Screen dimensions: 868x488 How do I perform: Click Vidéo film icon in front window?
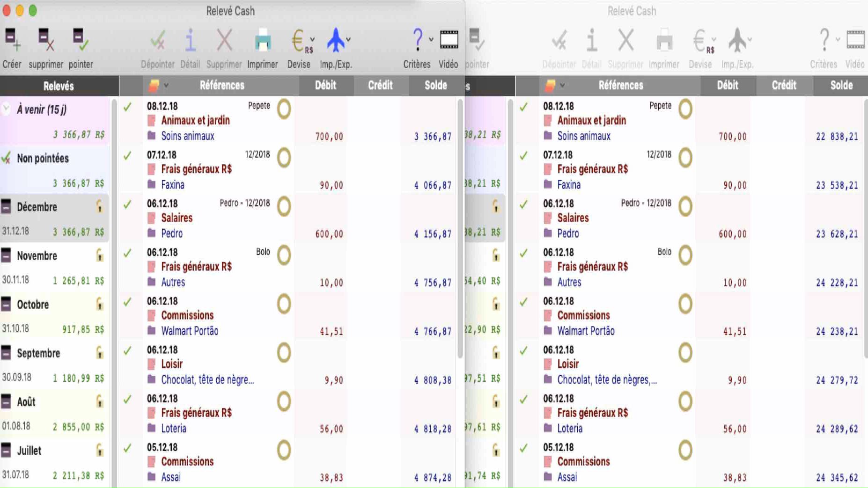pyautogui.click(x=449, y=40)
